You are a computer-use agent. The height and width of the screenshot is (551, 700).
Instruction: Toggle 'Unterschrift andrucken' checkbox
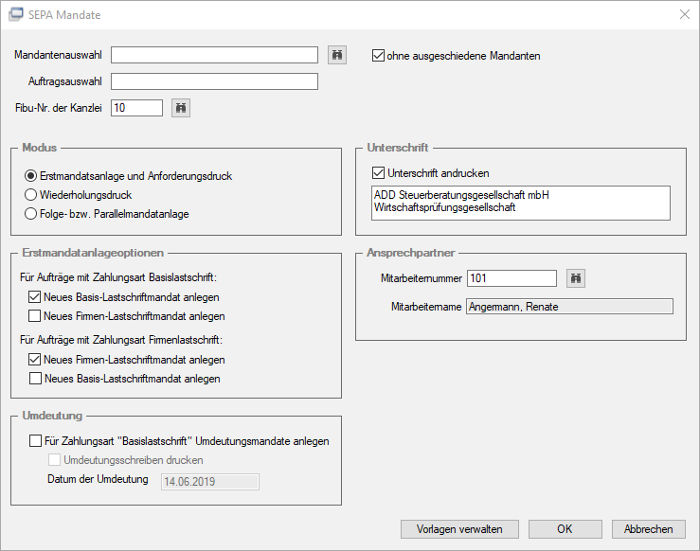pos(378,173)
